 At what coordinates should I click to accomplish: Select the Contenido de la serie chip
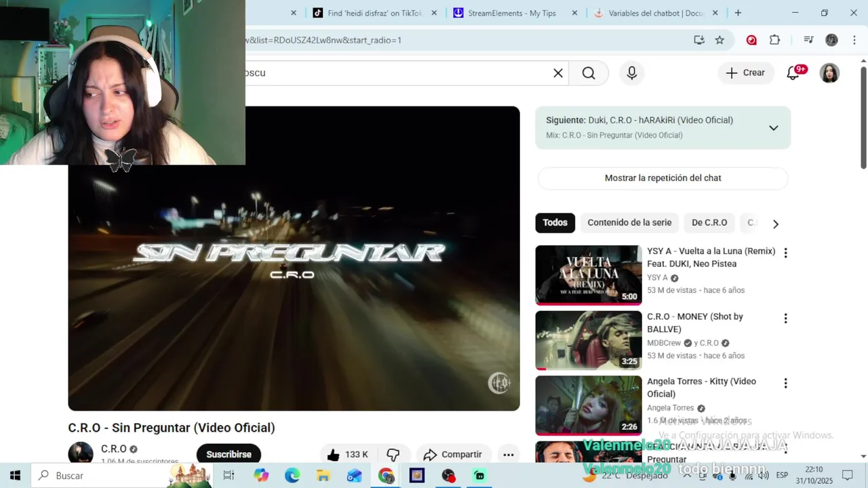click(629, 222)
